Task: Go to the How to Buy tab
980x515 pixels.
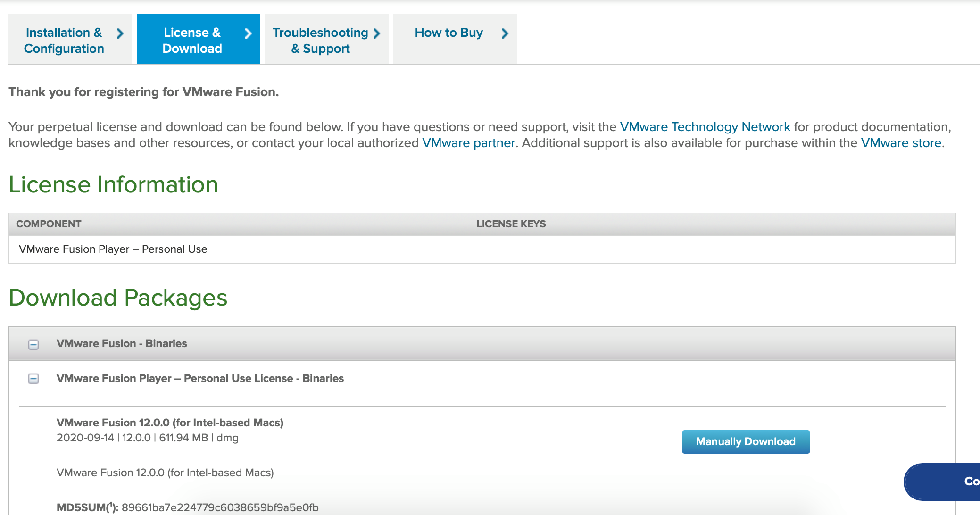Action: coord(448,33)
